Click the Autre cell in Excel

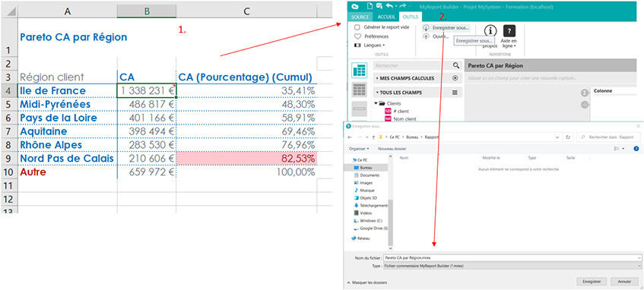68,172
